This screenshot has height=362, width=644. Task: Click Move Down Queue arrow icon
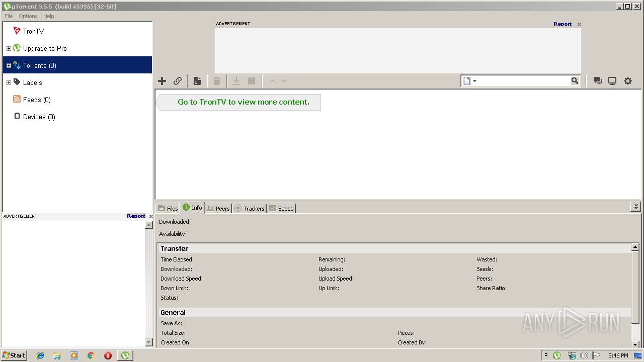tap(284, 81)
